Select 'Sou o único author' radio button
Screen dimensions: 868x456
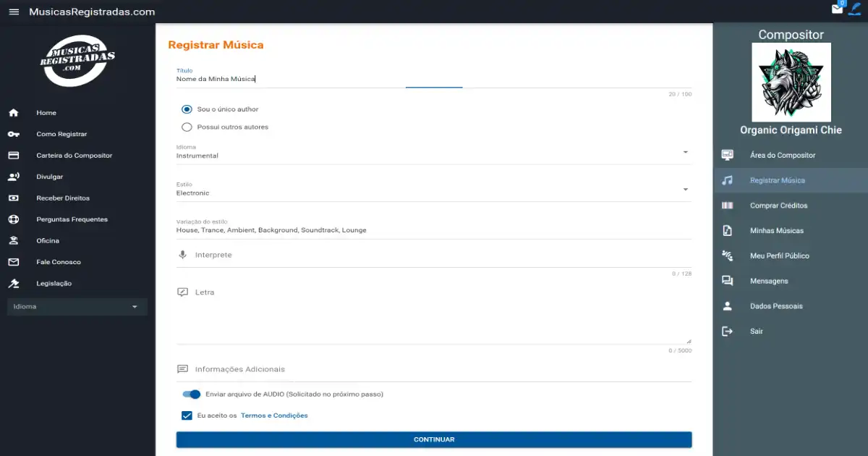(x=187, y=109)
